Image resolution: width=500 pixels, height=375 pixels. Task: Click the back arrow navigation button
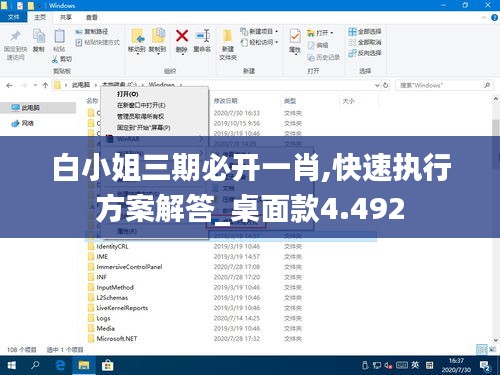[9, 85]
